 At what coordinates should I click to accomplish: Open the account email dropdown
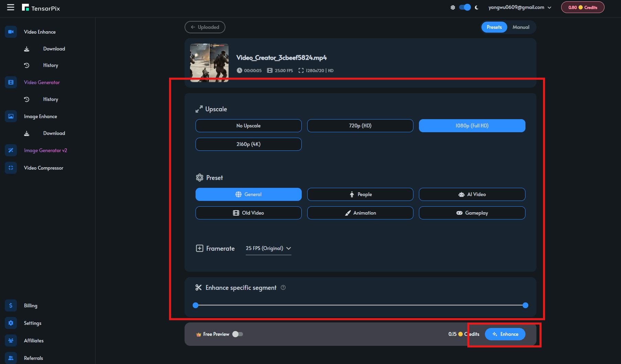pyautogui.click(x=520, y=7)
